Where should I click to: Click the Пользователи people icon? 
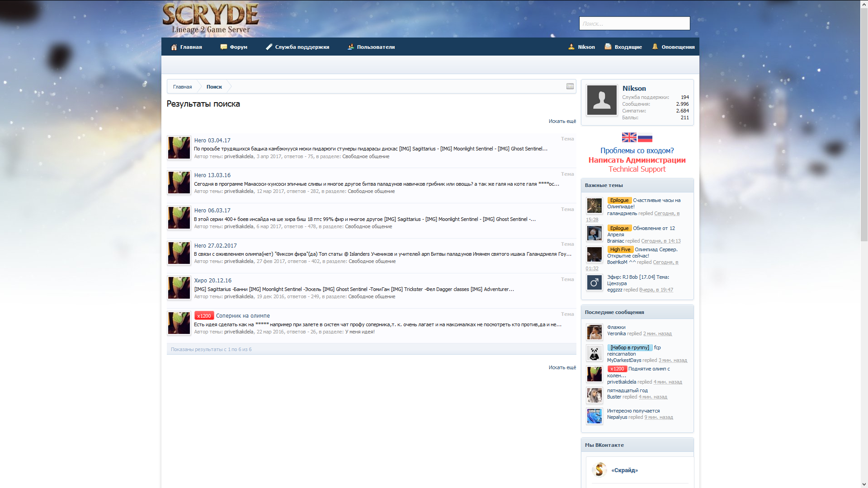pyautogui.click(x=350, y=47)
